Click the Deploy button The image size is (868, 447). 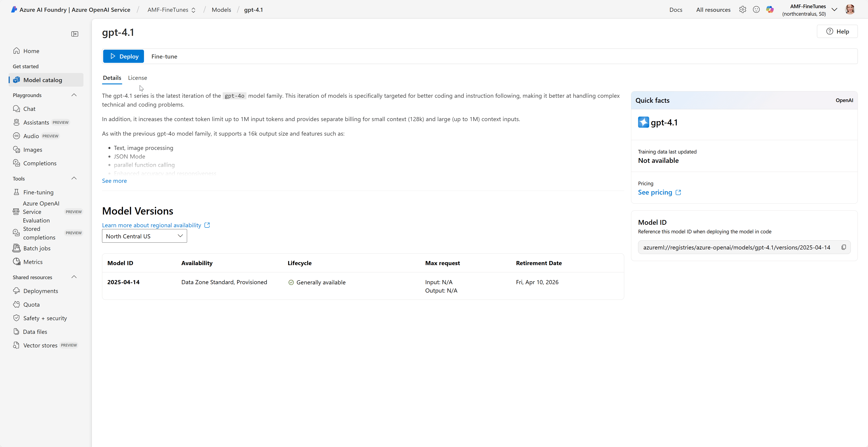124,56
